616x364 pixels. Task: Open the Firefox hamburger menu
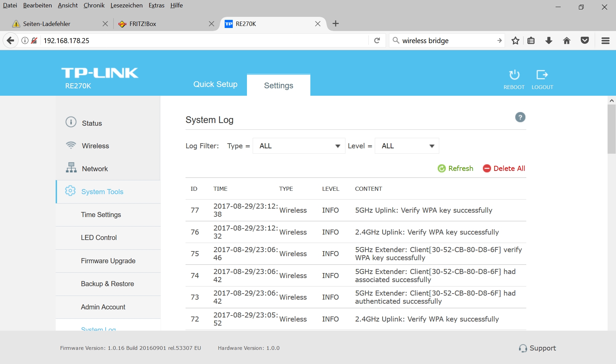[606, 41]
